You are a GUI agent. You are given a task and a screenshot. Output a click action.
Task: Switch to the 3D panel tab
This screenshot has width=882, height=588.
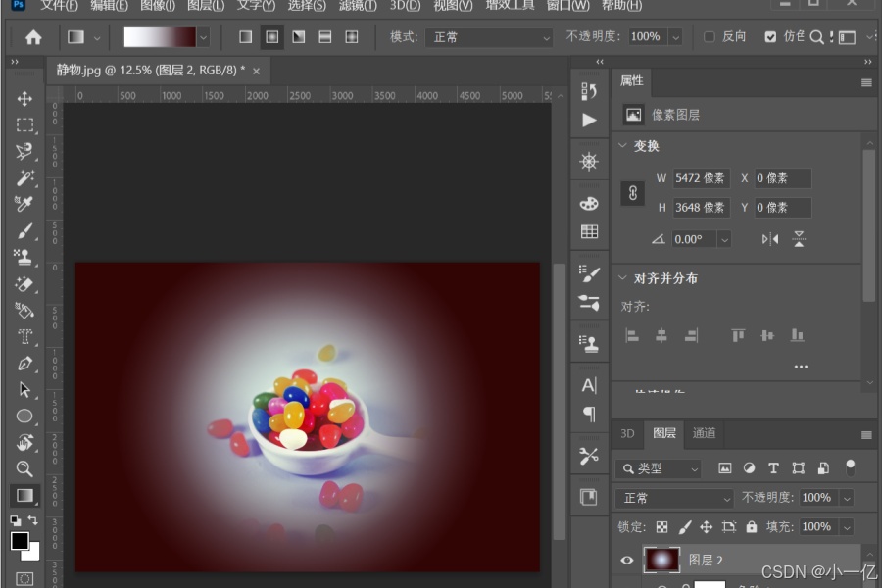pos(627,433)
